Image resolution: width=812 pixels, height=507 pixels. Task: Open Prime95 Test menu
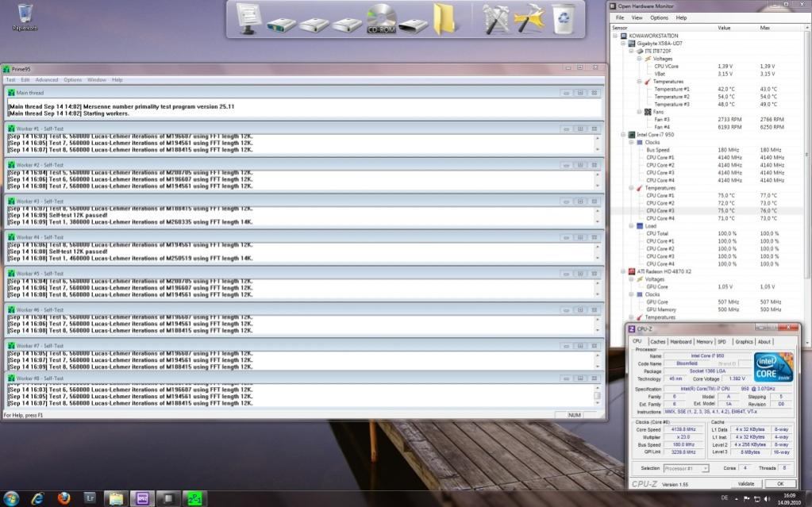point(10,80)
